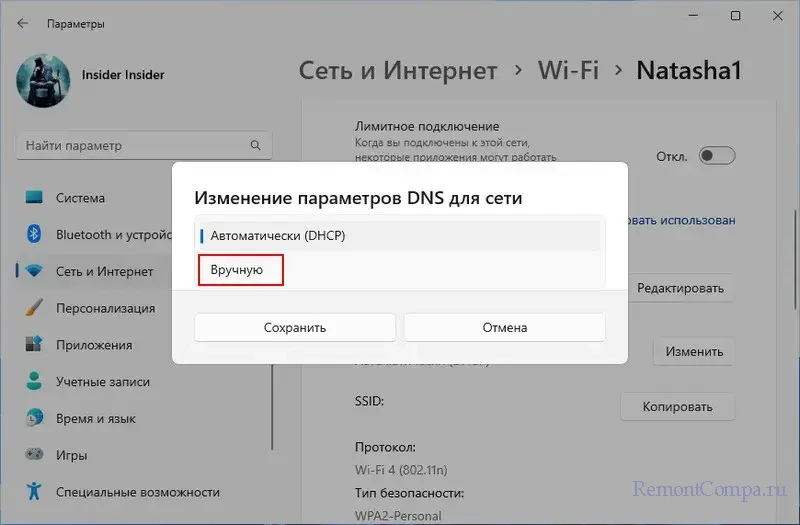Open the Apps section icon
800x525 pixels.
(35, 345)
